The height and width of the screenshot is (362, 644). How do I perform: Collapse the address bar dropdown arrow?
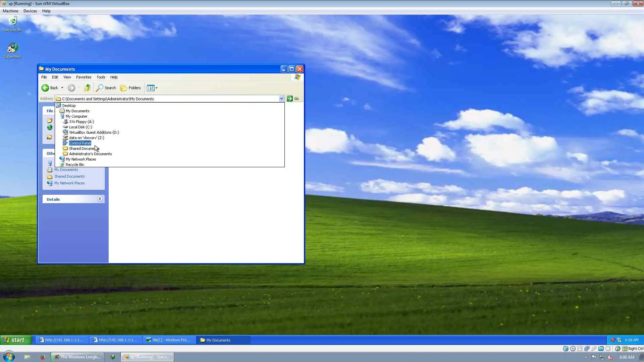[281, 99]
